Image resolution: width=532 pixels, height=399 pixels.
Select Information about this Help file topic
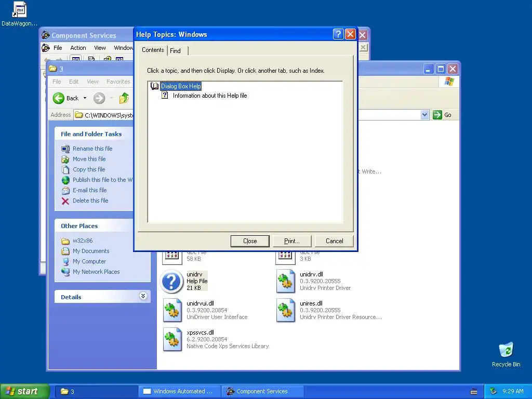pyautogui.click(x=210, y=96)
